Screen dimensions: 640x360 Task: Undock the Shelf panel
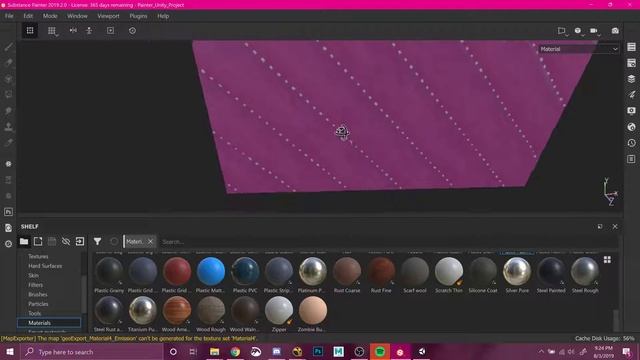coord(600,227)
